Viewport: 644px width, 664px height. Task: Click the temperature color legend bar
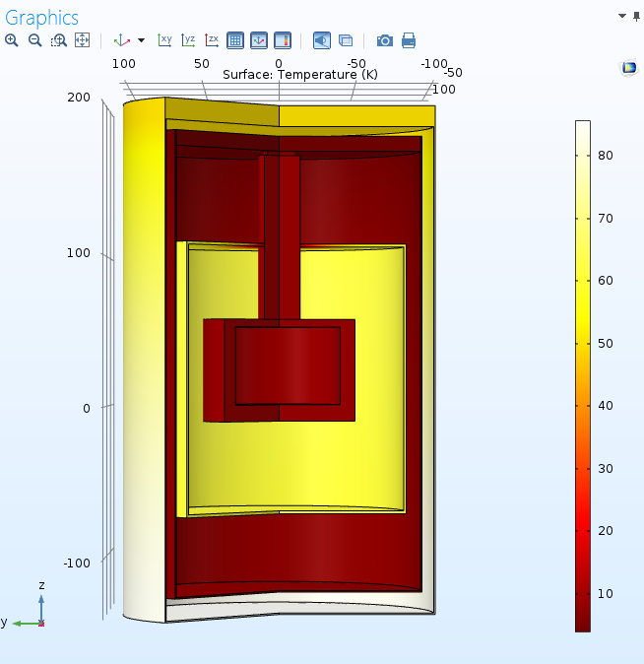point(583,374)
